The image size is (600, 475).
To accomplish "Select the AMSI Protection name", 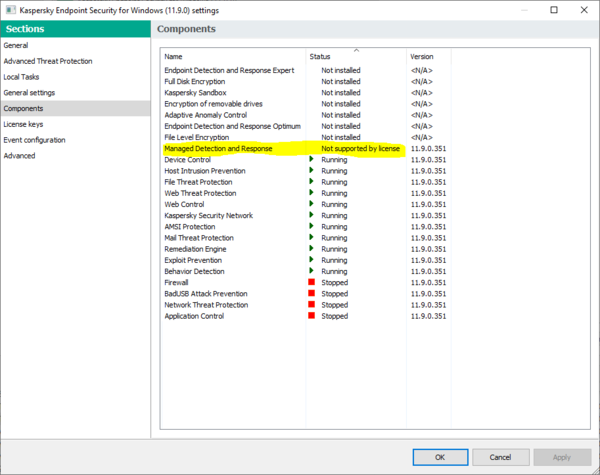I will (x=190, y=227).
